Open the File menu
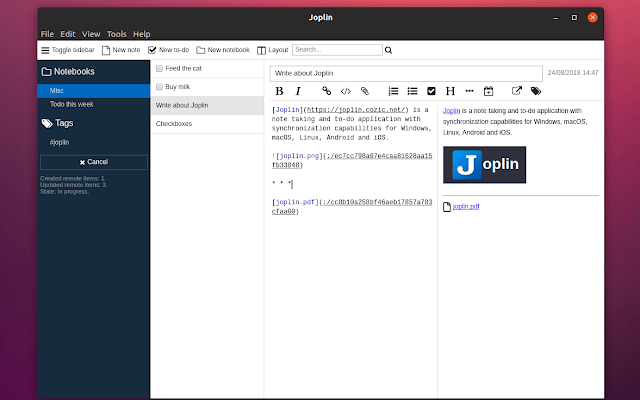This screenshot has height=400, width=640. click(x=47, y=34)
